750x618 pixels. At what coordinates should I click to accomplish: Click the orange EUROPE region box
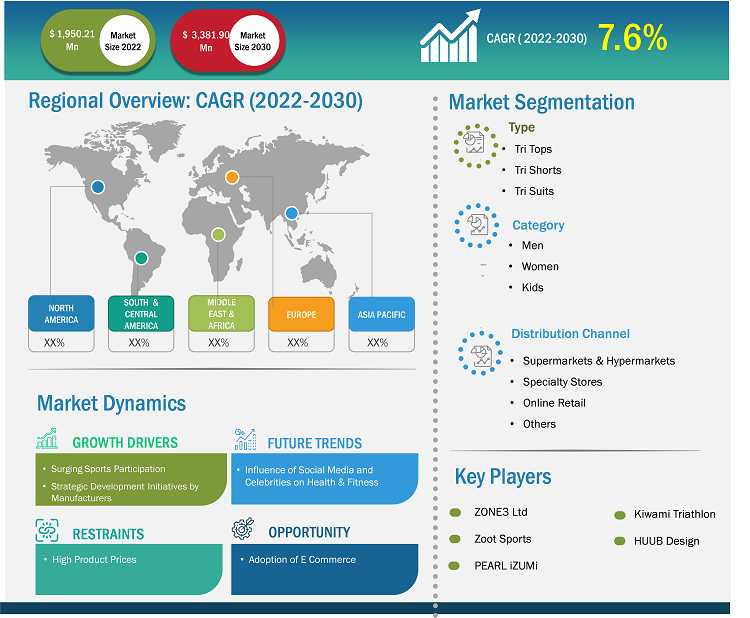point(301,314)
